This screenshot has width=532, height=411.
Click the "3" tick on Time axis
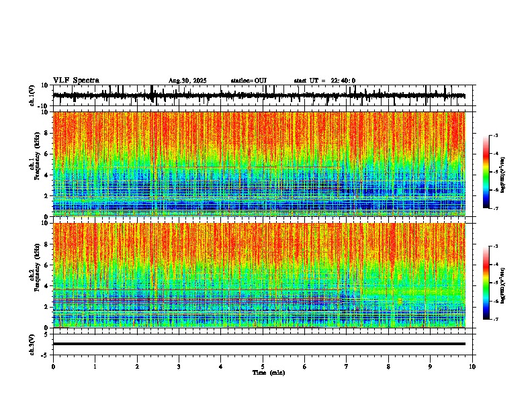(179, 367)
